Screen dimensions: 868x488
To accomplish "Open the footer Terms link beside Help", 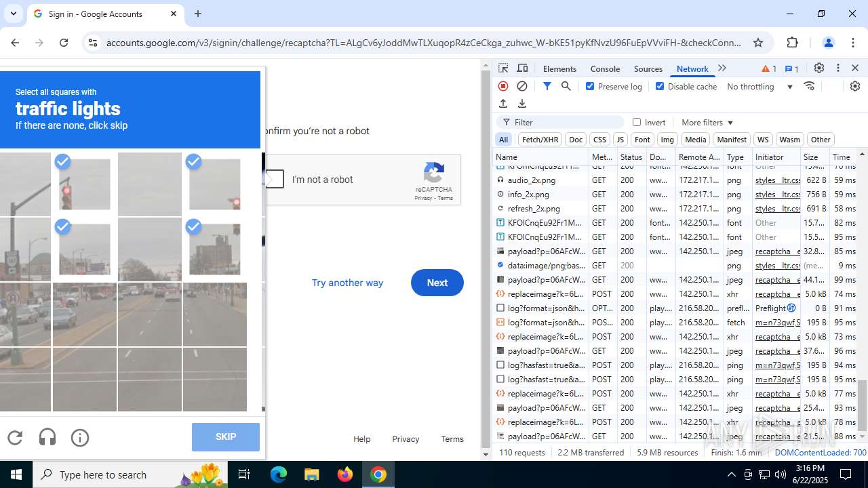I will coord(452,439).
